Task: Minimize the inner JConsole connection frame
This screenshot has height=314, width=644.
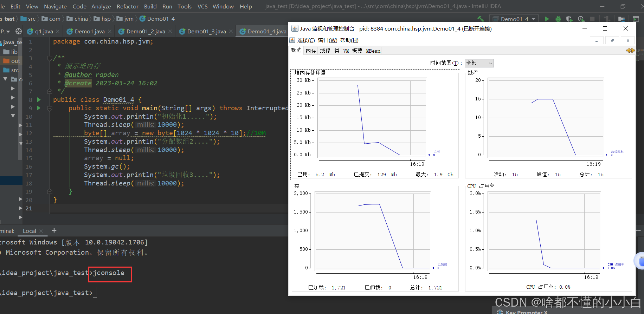Action: [x=597, y=40]
